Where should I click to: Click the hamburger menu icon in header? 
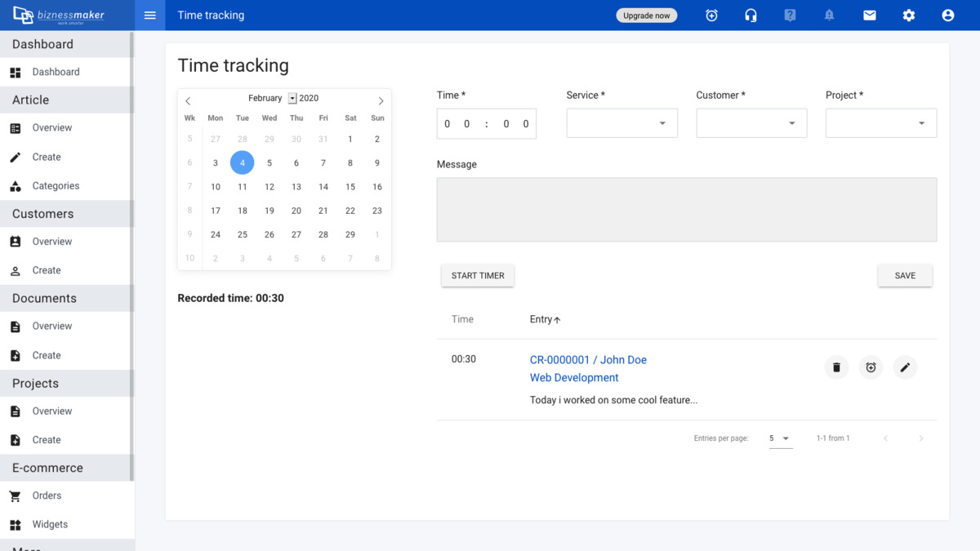pyautogui.click(x=149, y=16)
